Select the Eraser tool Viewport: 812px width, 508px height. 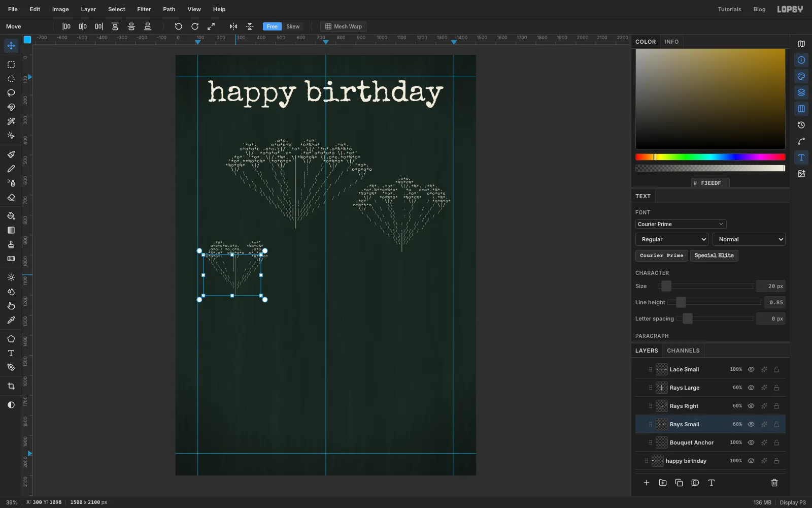[11, 197]
